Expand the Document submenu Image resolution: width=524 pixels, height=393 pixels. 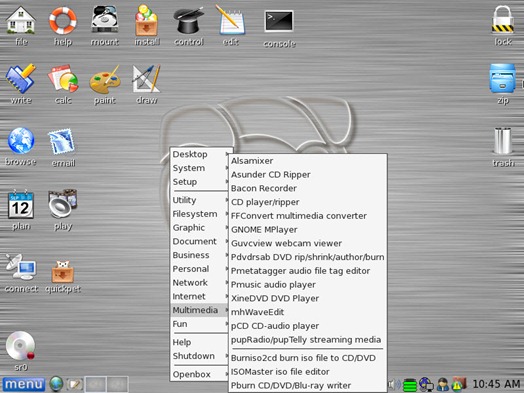tap(201, 241)
